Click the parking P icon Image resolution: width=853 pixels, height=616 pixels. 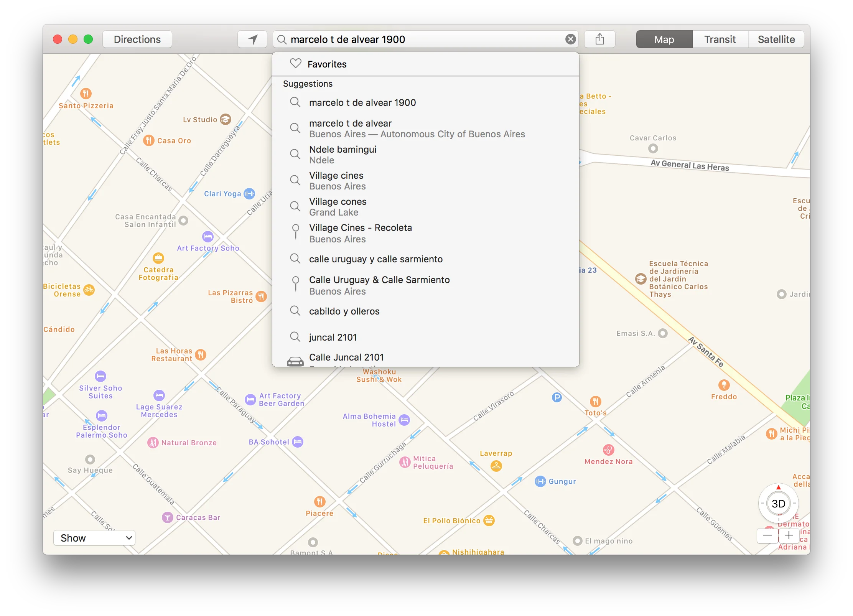pyautogui.click(x=557, y=397)
